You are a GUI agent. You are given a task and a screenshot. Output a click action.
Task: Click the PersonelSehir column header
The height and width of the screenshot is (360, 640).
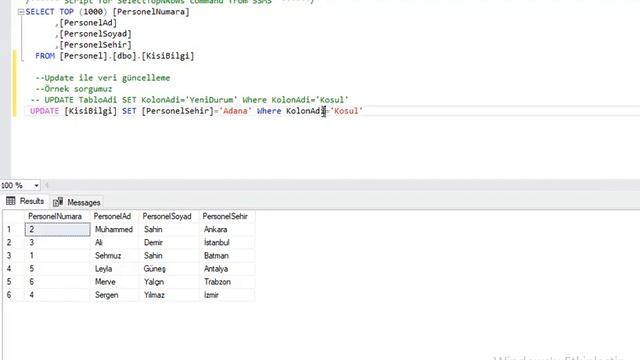pyautogui.click(x=227, y=216)
